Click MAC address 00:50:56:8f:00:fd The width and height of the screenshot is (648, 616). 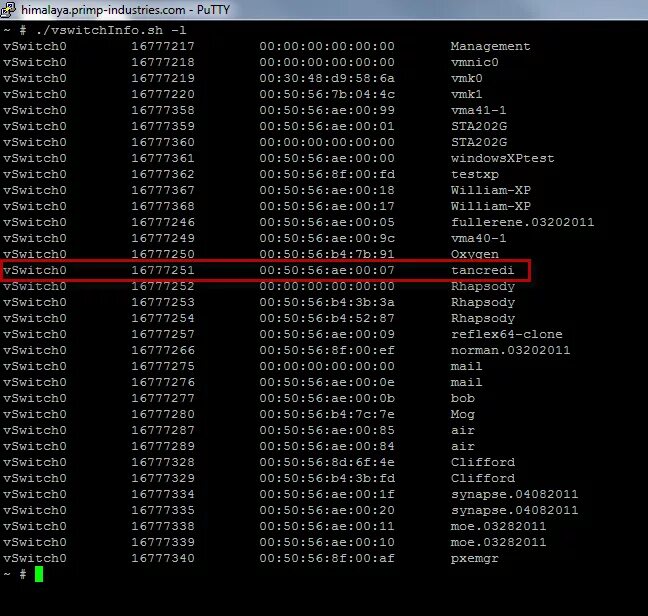point(327,174)
